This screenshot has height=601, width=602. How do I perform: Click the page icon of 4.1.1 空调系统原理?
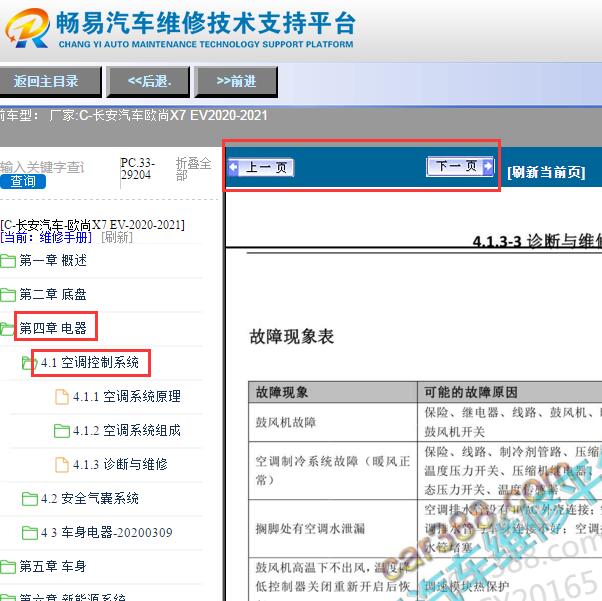click(62, 397)
